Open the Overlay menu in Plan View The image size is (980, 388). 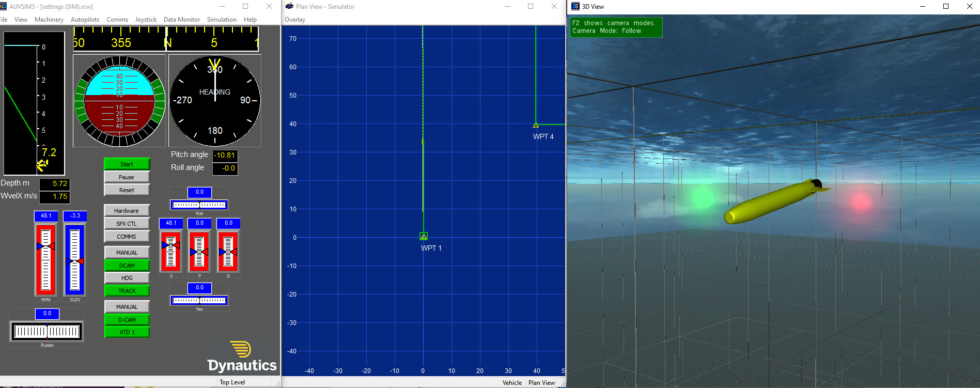coord(295,20)
